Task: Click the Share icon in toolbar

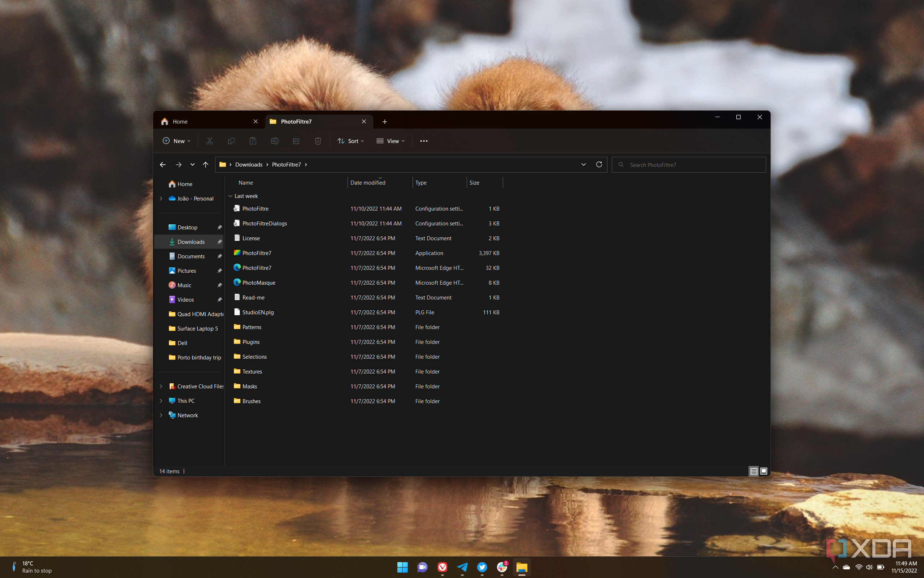Action: click(296, 141)
